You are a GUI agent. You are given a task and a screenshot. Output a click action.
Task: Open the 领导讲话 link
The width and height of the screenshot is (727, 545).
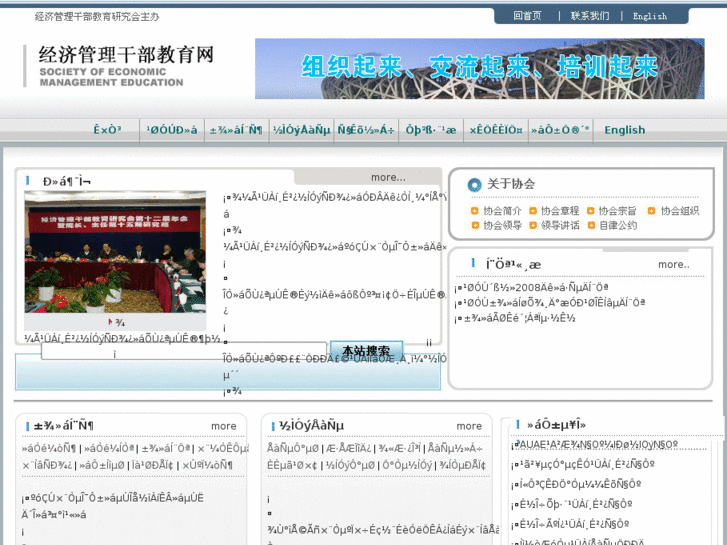tap(560, 225)
